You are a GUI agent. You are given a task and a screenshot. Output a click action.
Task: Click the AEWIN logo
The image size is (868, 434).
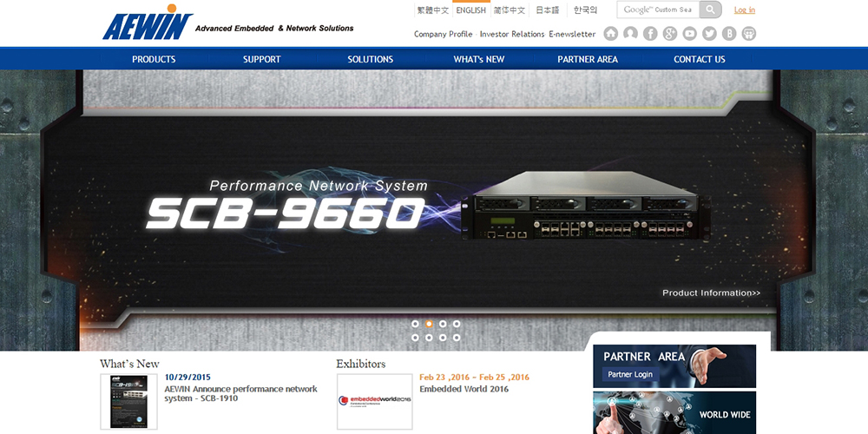[148, 23]
